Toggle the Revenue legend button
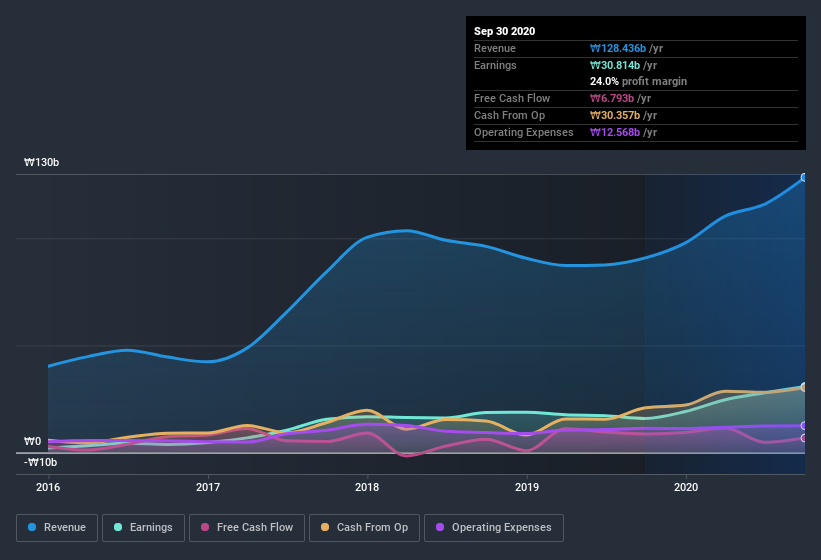This screenshot has height=560, width=821. 57,528
